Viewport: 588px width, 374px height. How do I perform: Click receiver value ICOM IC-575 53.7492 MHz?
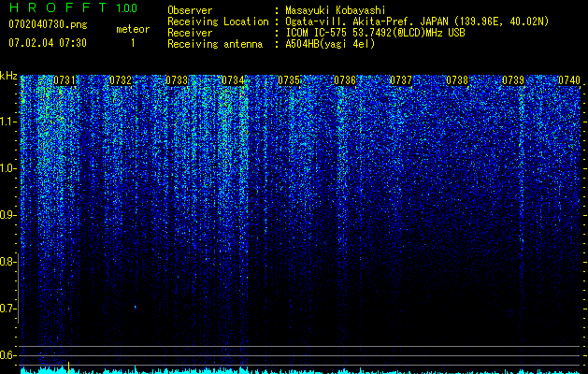(375, 33)
